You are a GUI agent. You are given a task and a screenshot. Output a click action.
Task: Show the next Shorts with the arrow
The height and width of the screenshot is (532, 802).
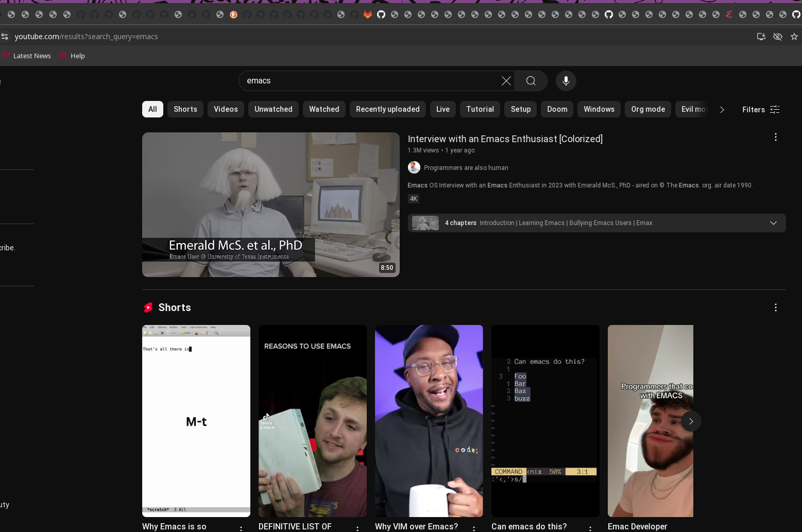point(691,421)
